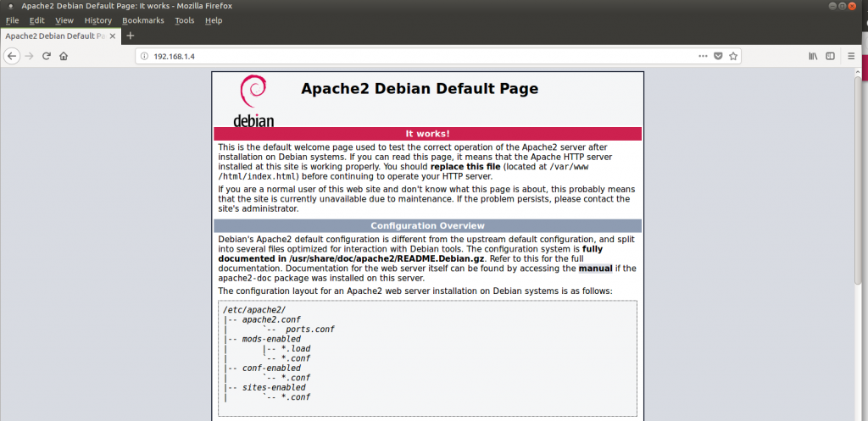Open a new tab with plus button
This screenshot has width=868, height=421.
click(x=130, y=36)
